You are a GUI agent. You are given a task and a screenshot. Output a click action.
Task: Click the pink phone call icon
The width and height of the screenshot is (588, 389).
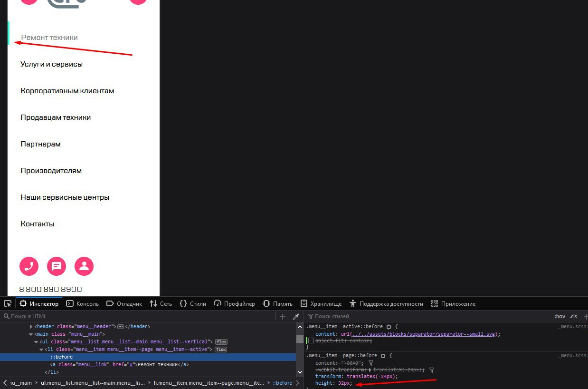coord(28,266)
